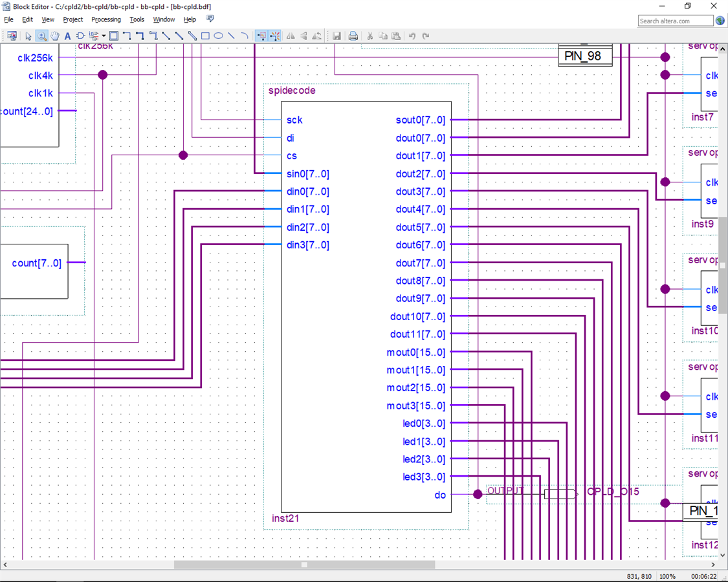Select the arrow selection tool
The image size is (728, 582).
click(x=28, y=36)
